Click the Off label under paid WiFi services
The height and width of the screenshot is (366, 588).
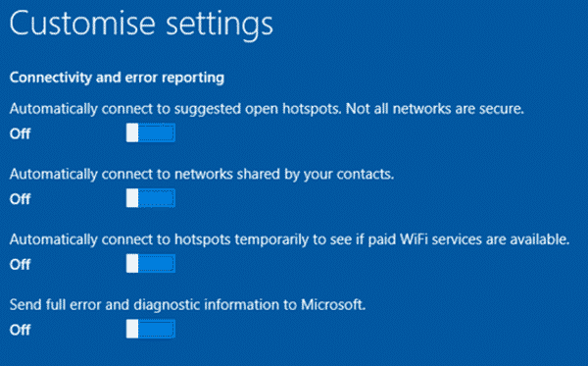[20, 265]
